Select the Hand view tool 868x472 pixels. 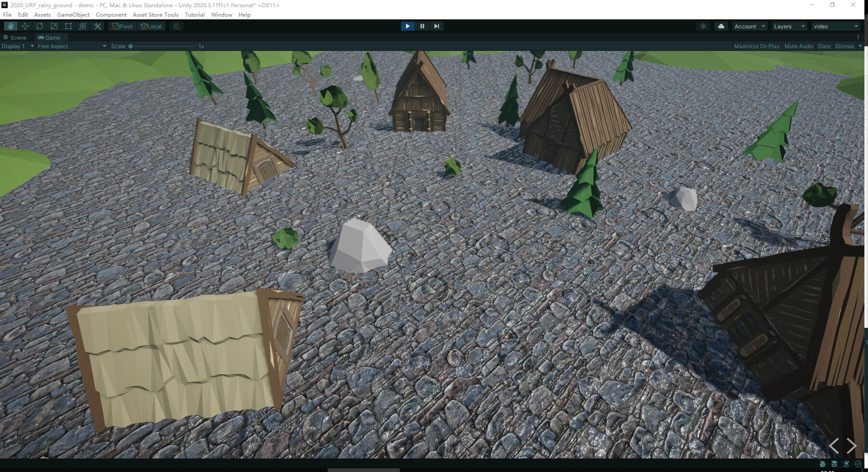click(10, 26)
